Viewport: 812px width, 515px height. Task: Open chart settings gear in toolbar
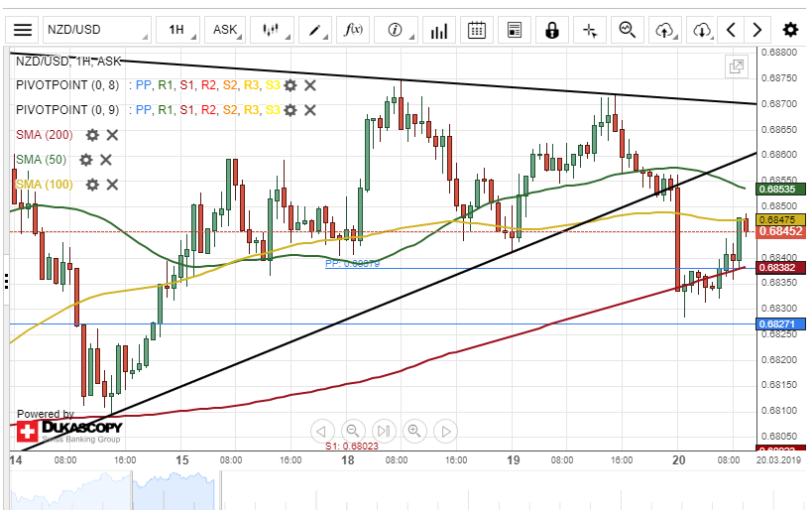(789, 30)
